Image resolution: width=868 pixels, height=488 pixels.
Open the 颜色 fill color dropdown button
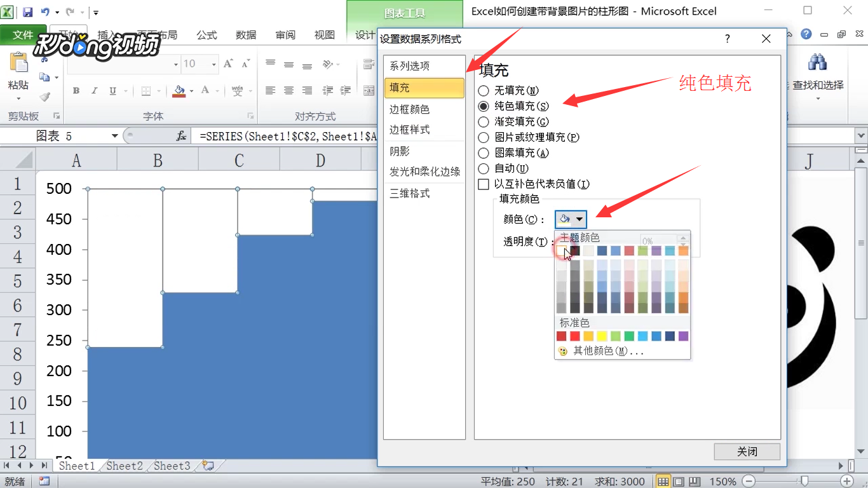coord(571,219)
